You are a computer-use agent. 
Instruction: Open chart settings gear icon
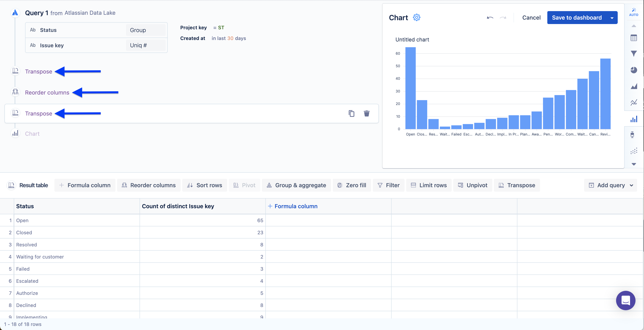[x=416, y=18]
